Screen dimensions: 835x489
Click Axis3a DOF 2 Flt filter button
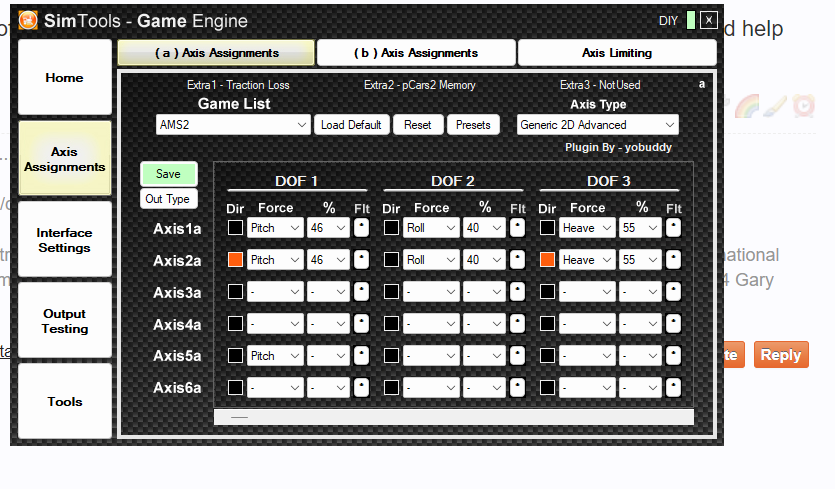click(517, 291)
